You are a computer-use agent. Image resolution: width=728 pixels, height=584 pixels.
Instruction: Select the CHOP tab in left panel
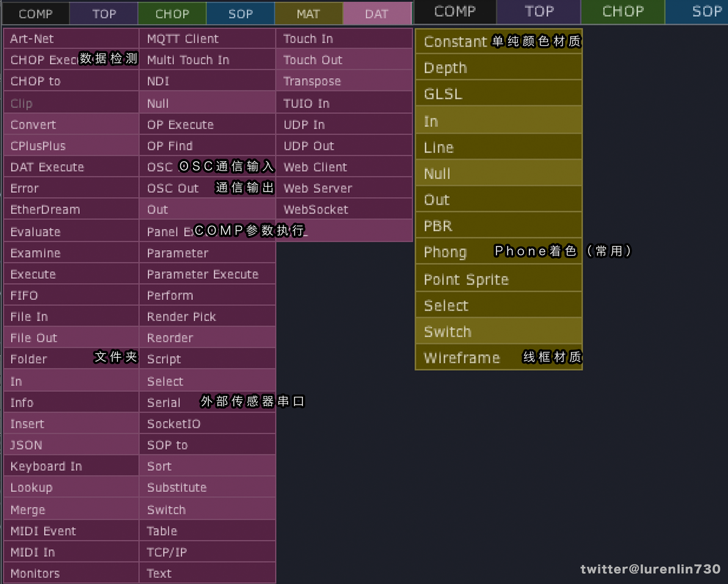coord(172,13)
